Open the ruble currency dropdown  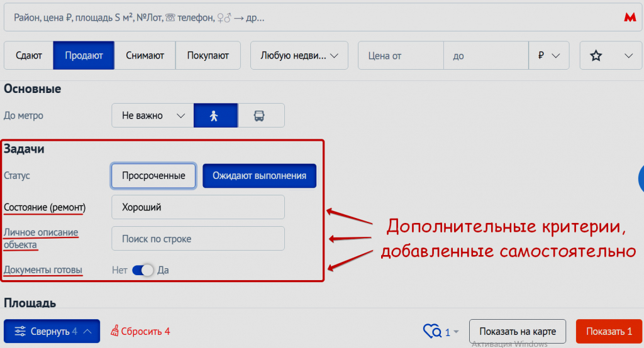tap(548, 55)
